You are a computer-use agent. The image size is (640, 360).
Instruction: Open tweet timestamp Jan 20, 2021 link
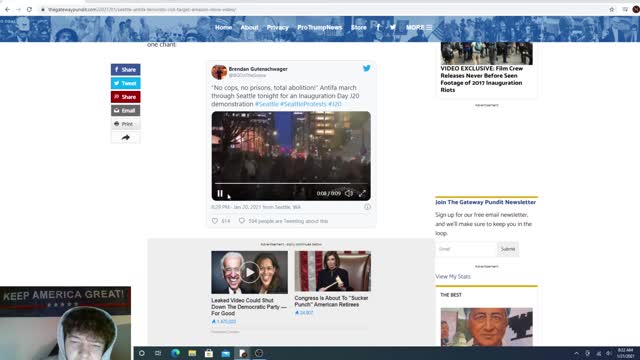pos(256,207)
